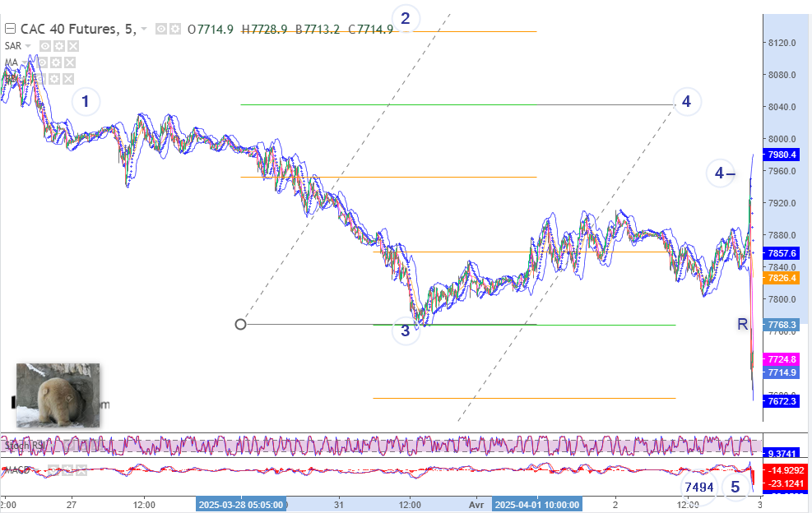This screenshot has height=513, width=812.
Task: Click the 2025-04-01 10:00:00 time axis marker
Action: click(x=537, y=505)
